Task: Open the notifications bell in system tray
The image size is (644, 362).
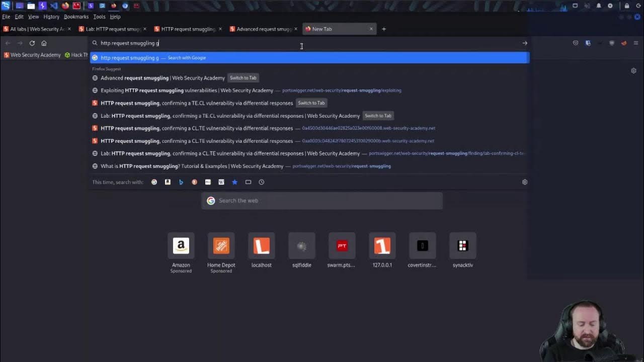Action: pos(599,6)
